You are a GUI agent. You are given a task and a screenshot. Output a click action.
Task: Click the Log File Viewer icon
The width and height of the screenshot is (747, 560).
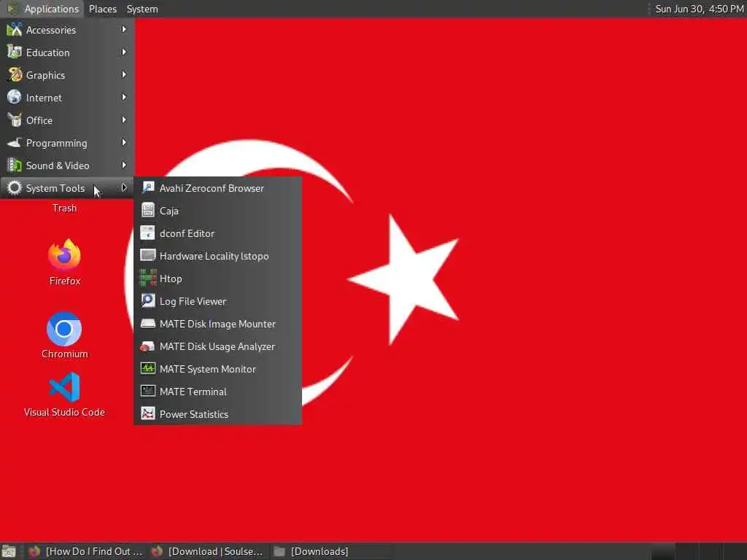coord(147,301)
